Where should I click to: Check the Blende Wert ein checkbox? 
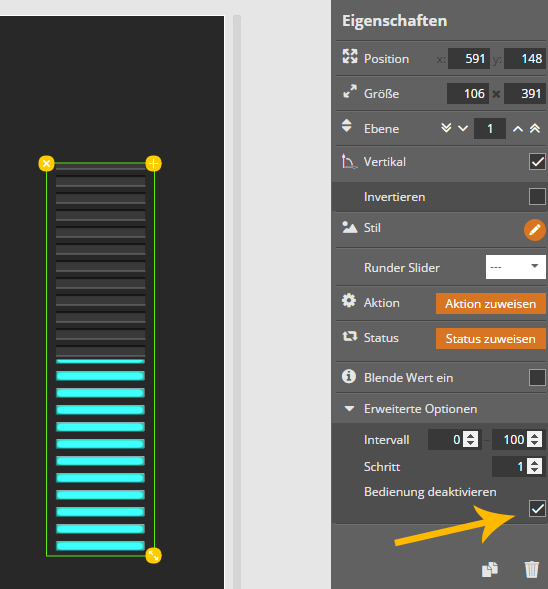point(537,378)
